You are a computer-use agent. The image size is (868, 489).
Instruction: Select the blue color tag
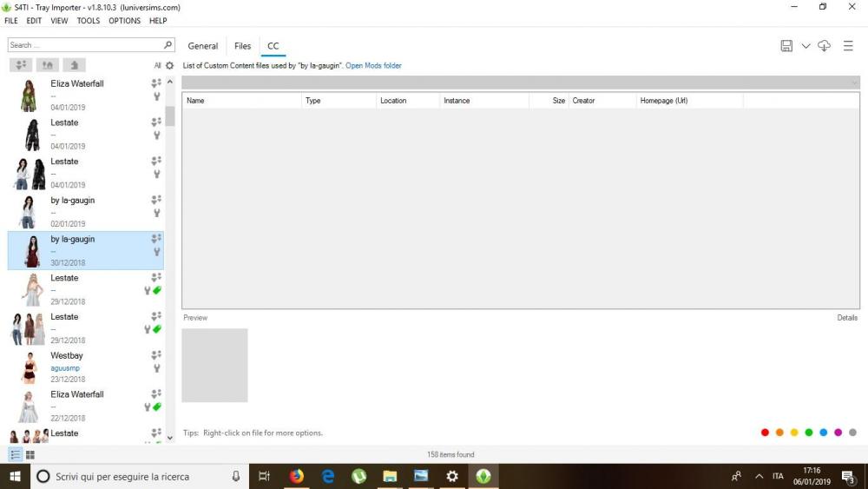(x=823, y=433)
